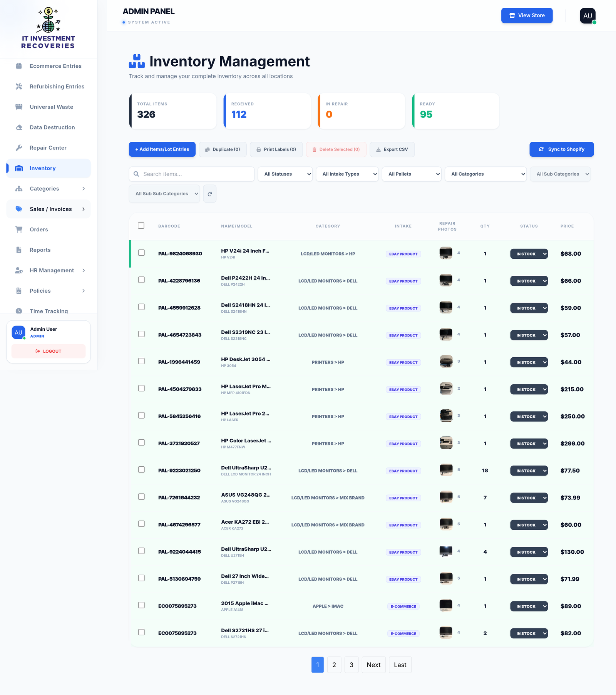Open the Orders page
Screen dimensions: 616x695
click(x=49, y=229)
